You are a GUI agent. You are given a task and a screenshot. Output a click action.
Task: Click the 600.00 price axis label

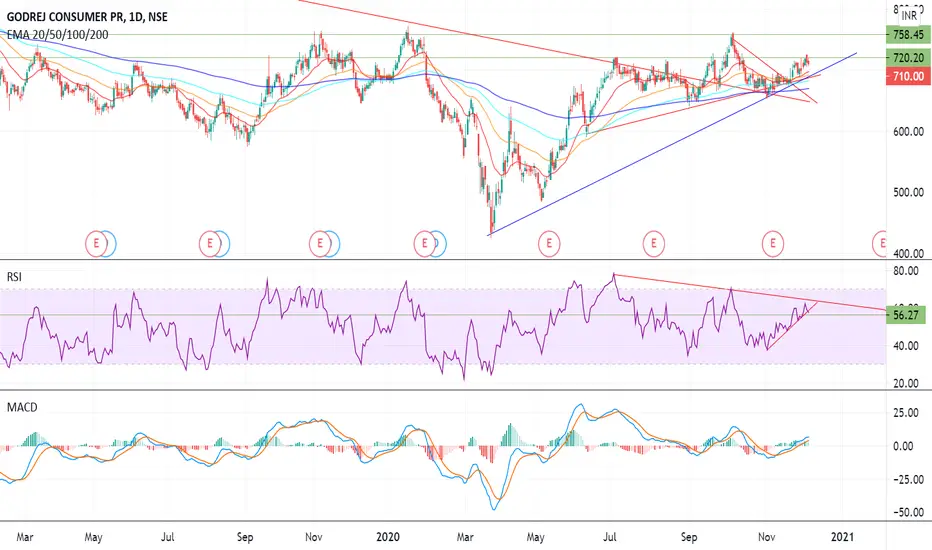[x=908, y=132]
